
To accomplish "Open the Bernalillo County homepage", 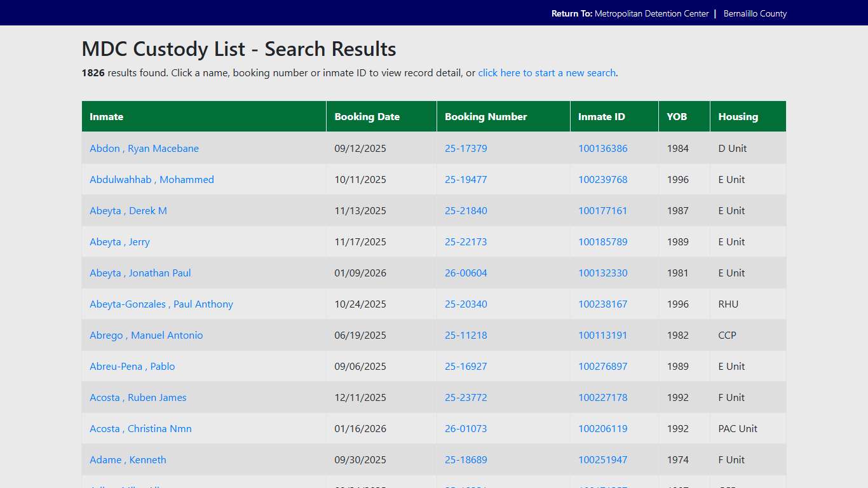I will click(755, 13).
